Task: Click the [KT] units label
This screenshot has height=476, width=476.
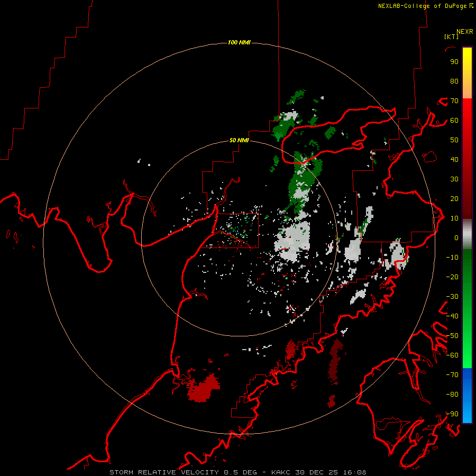Action: tap(451, 36)
